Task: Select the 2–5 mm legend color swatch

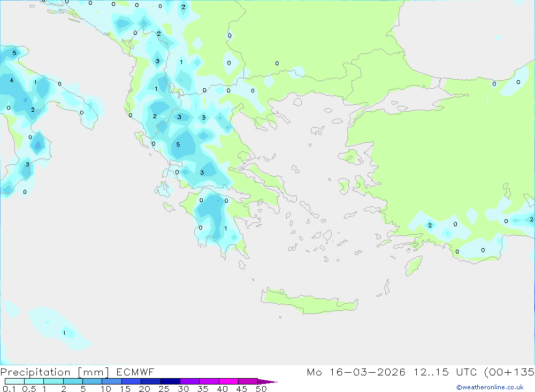Action: (73, 381)
